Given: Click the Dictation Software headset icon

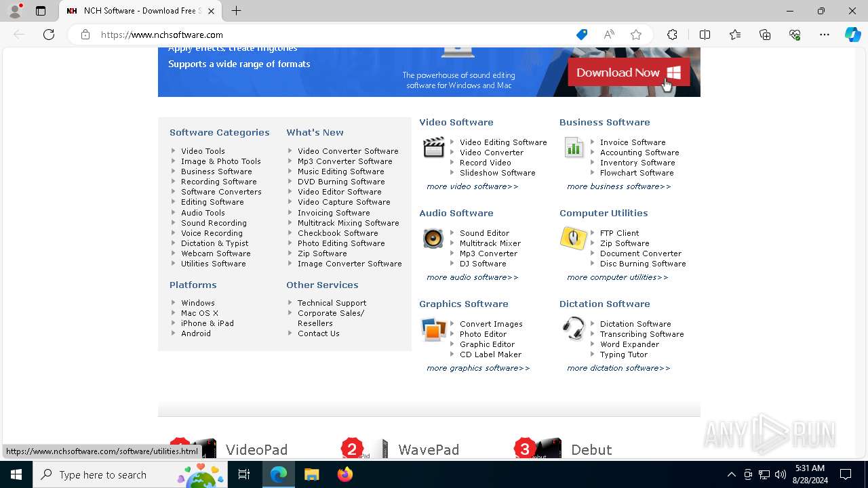Looking at the screenshot, I should (x=574, y=329).
